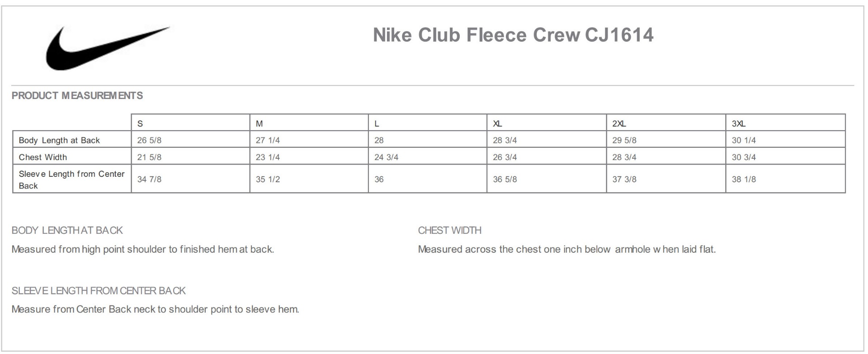Click the XL chest width value 26 3/4
The image size is (868, 354).
pos(505,157)
